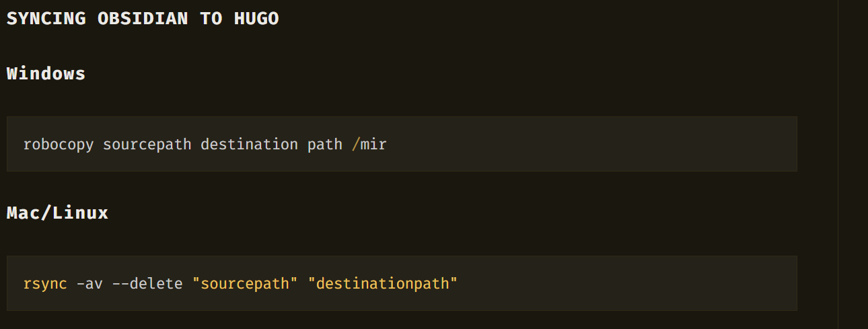Click "rsync" in the Mac/Linux code block
Image resolution: width=868 pixels, height=329 pixels.
pyautogui.click(x=45, y=284)
